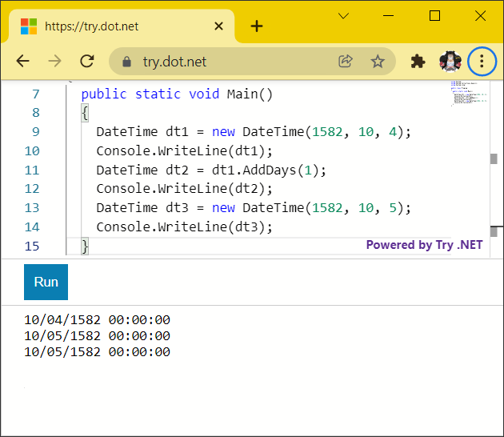Click the 'new' keyword on line 9

click(223, 132)
